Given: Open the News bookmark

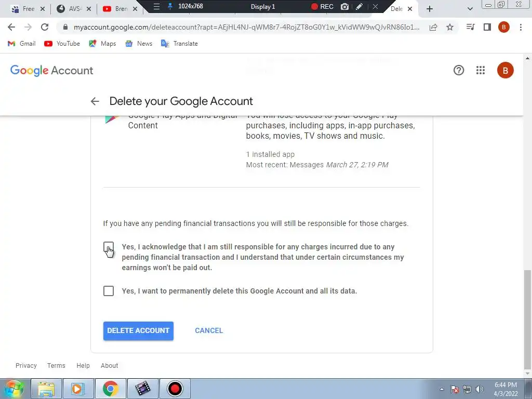Looking at the screenshot, I should (139, 44).
